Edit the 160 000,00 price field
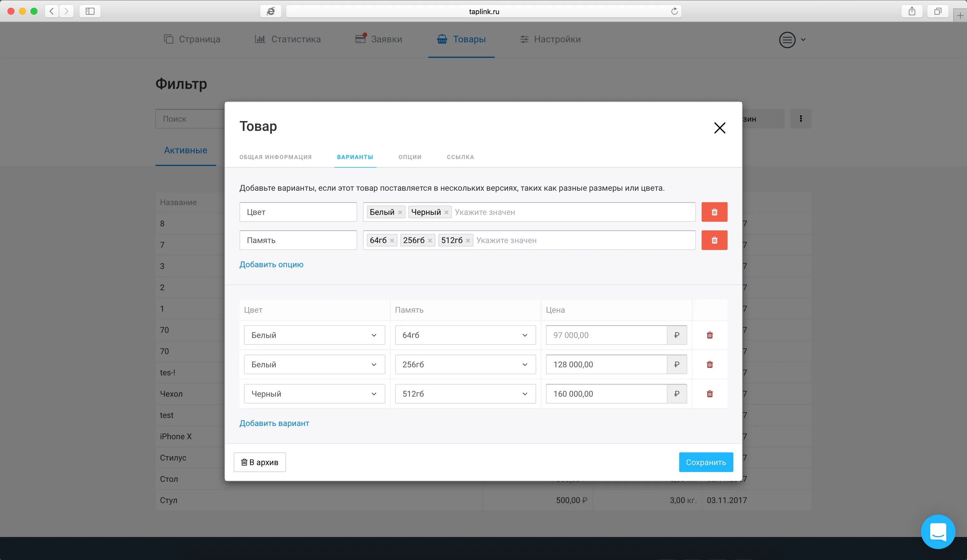Screen dimensions: 967x560 pyautogui.click(x=606, y=394)
